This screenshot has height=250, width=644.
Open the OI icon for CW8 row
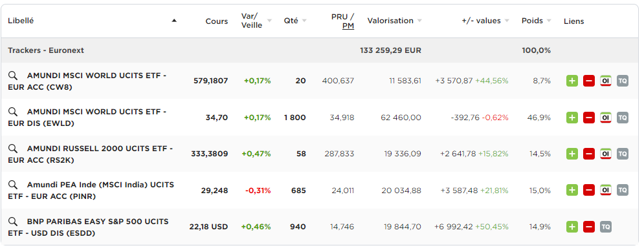coord(606,81)
